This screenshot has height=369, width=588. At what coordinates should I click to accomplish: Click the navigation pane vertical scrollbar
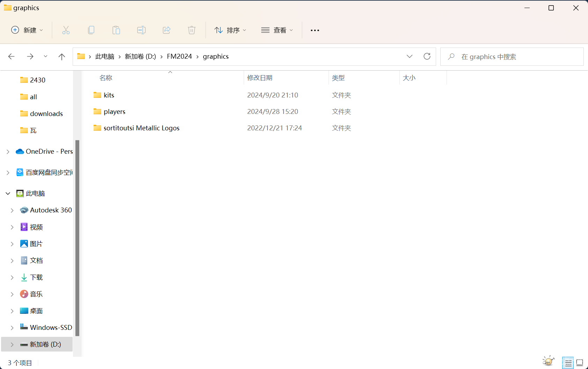click(x=77, y=238)
